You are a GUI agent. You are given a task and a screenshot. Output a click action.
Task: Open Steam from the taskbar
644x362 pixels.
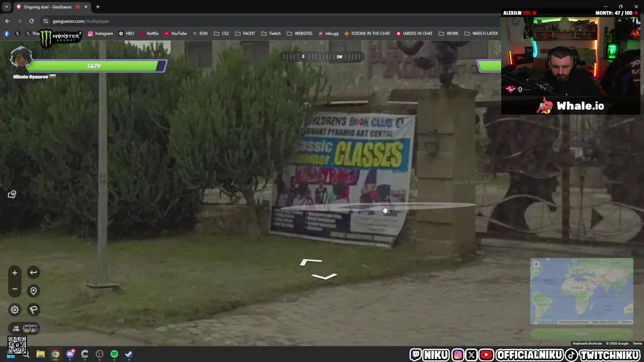(129, 354)
